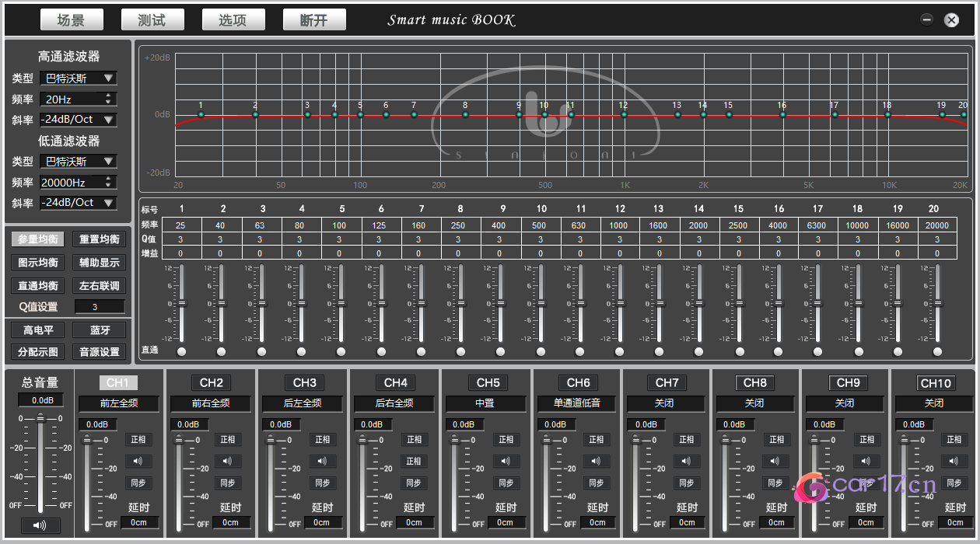Open low-pass filter 类型 dropdown
Image resolution: width=980 pixels, height=544 pixels.
(x=78, y=161)
